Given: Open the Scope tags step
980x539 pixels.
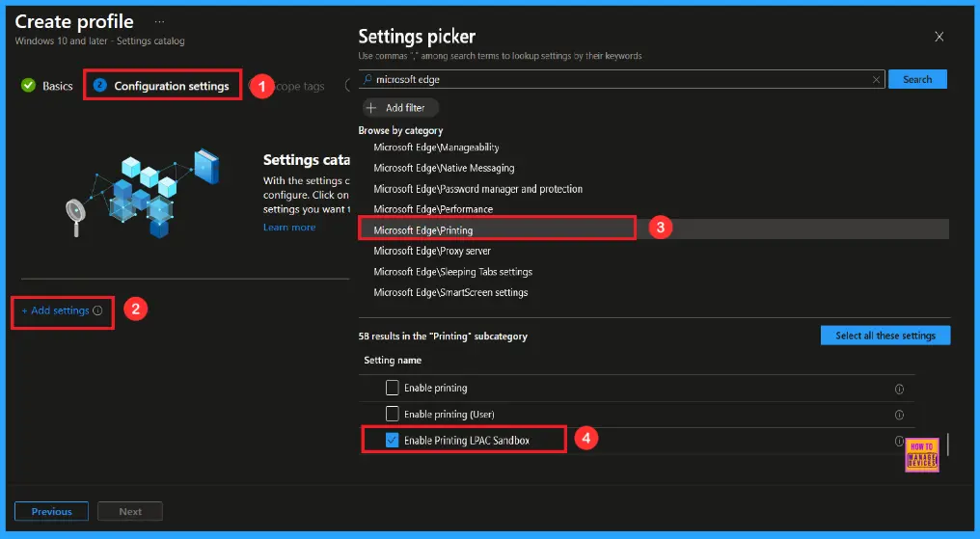Looking at the screenshot, I should click(x=299, y=86).
